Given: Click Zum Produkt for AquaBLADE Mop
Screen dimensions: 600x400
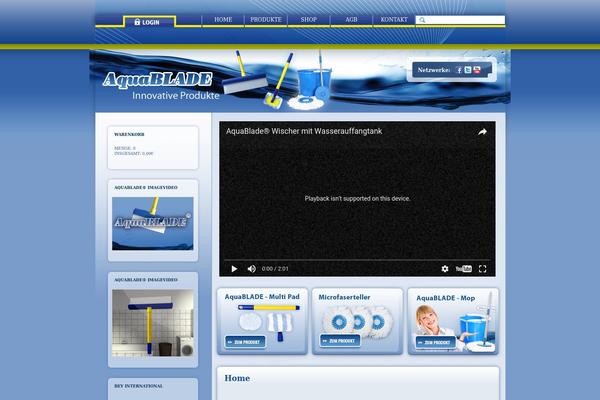Looking at the screenshot, I should (x=435, y=342).
